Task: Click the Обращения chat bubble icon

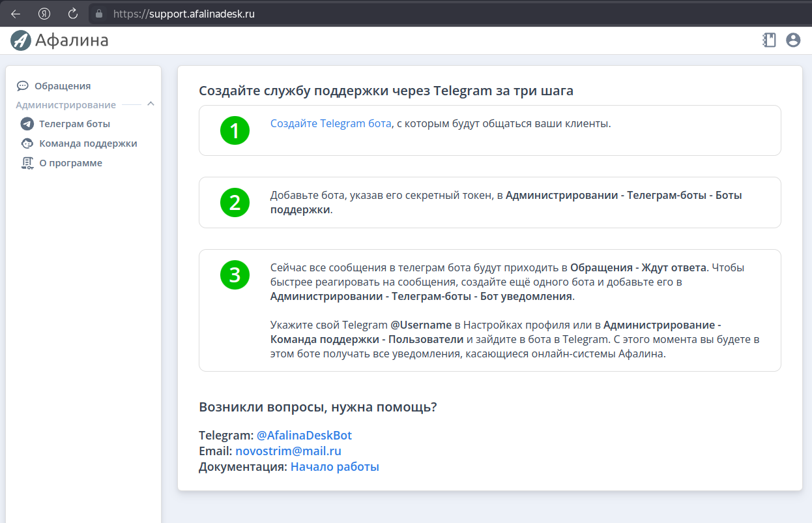Action: [x=23, y=85]
